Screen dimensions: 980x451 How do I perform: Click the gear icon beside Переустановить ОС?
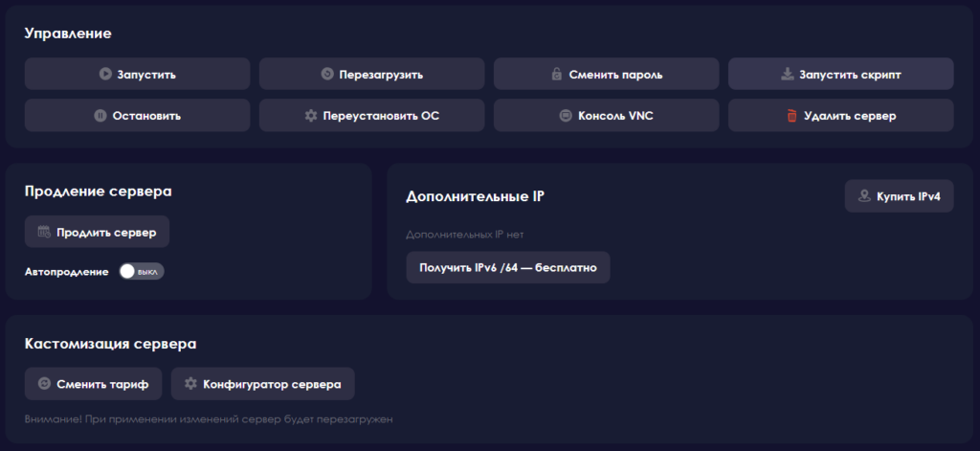click(311, 116)
